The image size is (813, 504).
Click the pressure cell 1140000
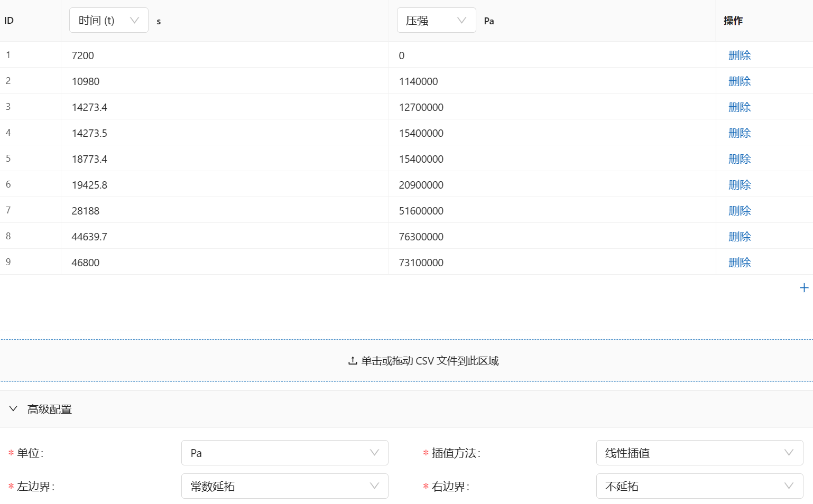click(x=552, y=81)
